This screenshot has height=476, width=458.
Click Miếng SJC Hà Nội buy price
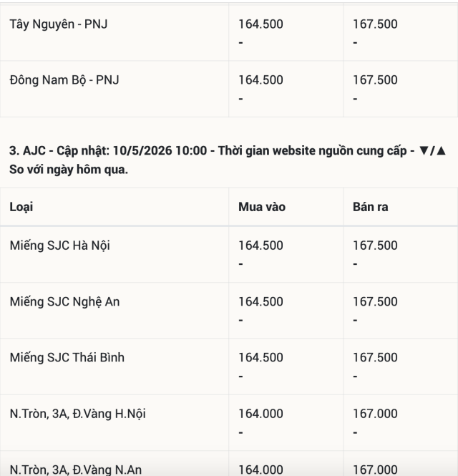(x=260, y=246)
